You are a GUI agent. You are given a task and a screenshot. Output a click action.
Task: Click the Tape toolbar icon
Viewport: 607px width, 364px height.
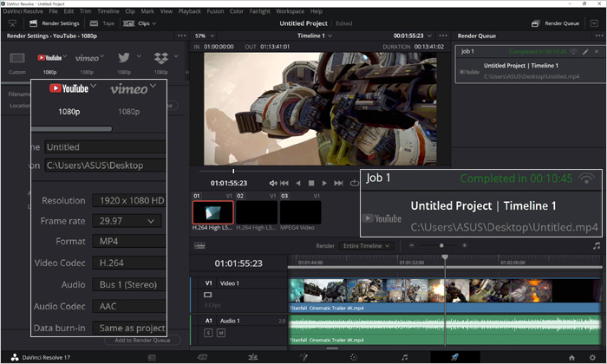click(x=94, y=23)
